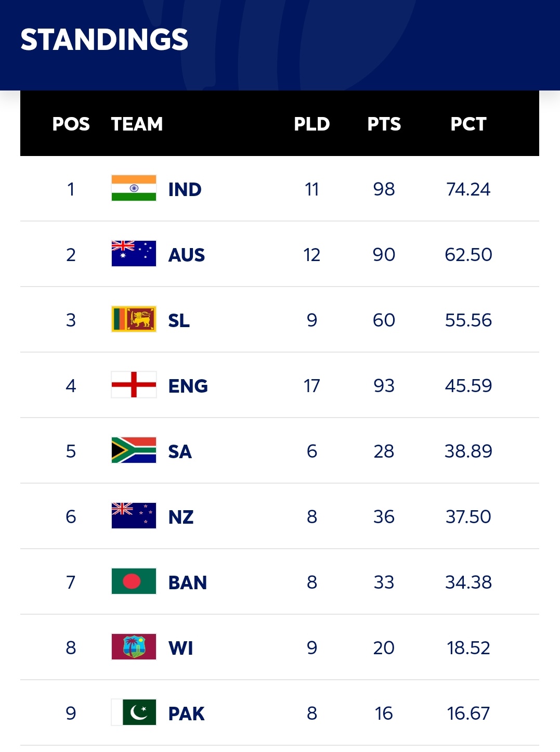Click the New Zealand flag icon
The width and height of the screenshot is (560, 752).
pos(134,516)
